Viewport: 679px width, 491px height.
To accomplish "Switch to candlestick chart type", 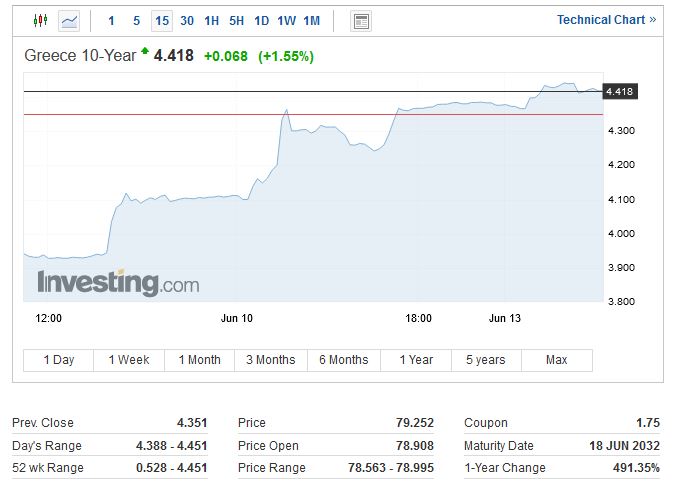I will 40,20.
